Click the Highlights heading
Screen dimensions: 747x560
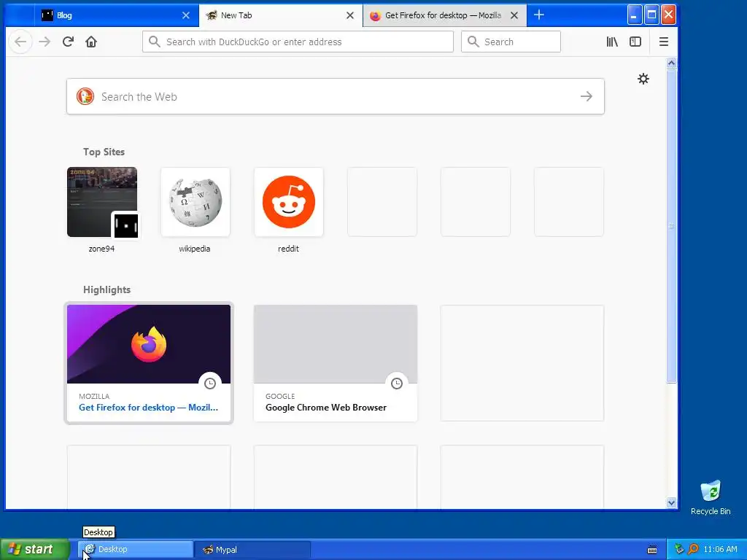pos(107,290)
